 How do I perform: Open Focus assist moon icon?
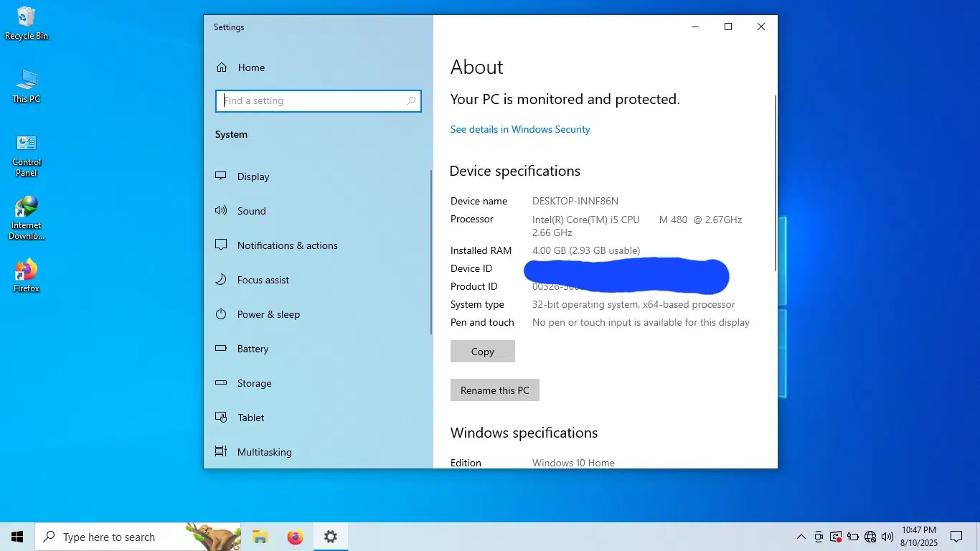coord(222,280)
